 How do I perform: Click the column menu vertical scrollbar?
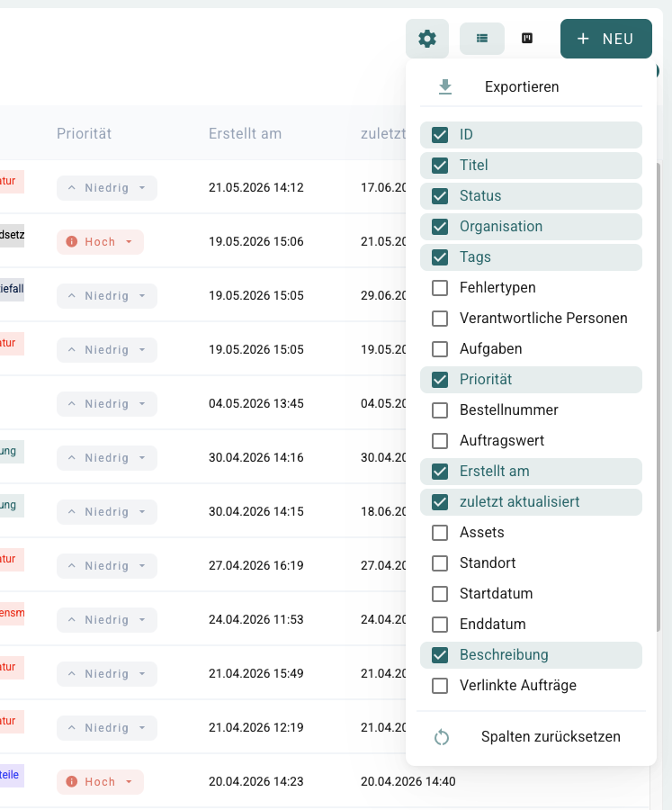(658, 397)
